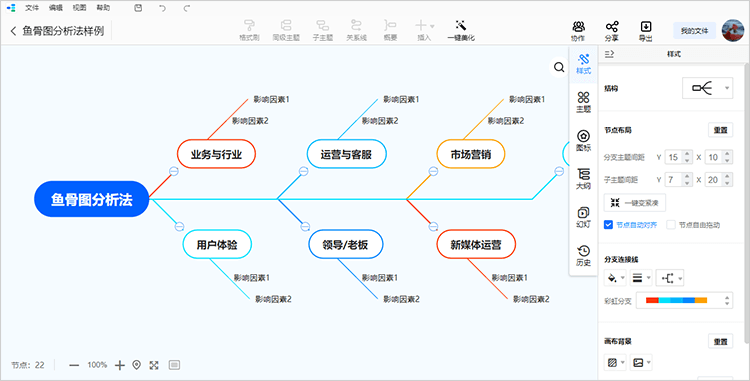The width and height of the screenshot is (750, 381).
Task: Select the 鱼骨图分析法 central node
Action: [91, 199]
